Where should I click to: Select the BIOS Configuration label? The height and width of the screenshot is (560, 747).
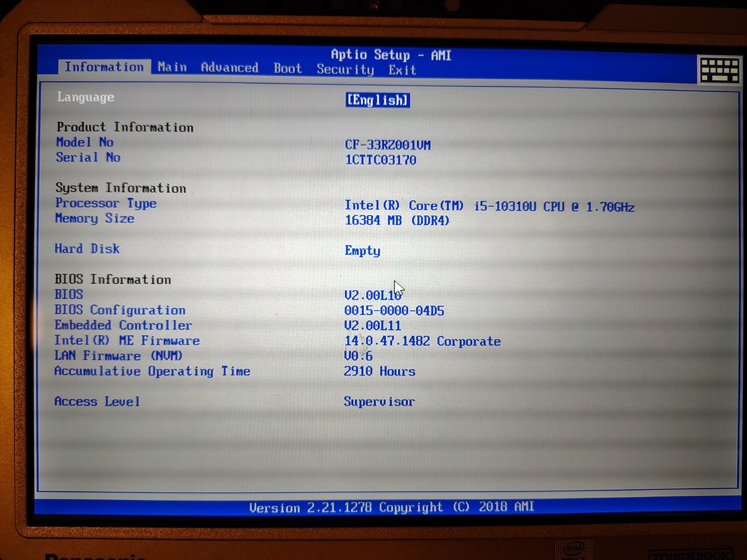[x=120, y=310]
